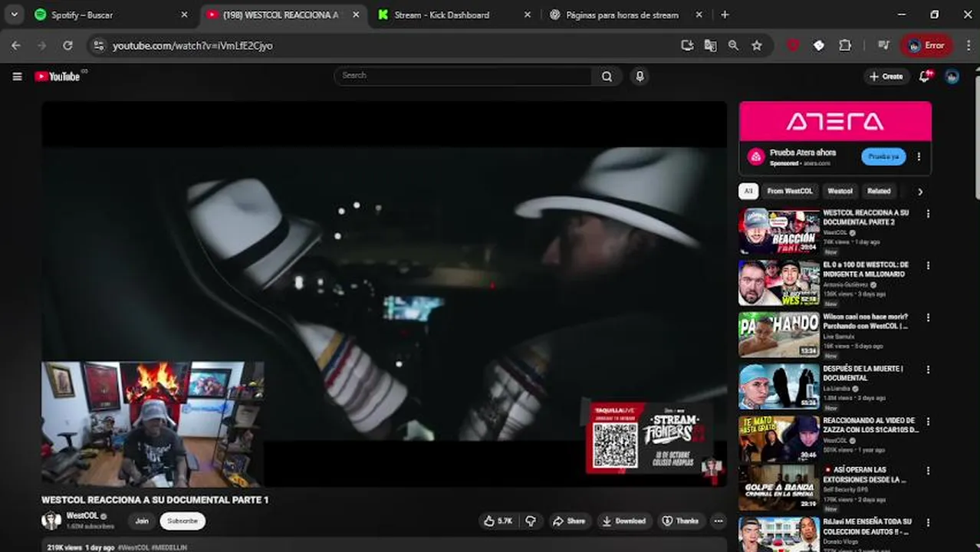Click inside the YouTube search field

(462, 76)
